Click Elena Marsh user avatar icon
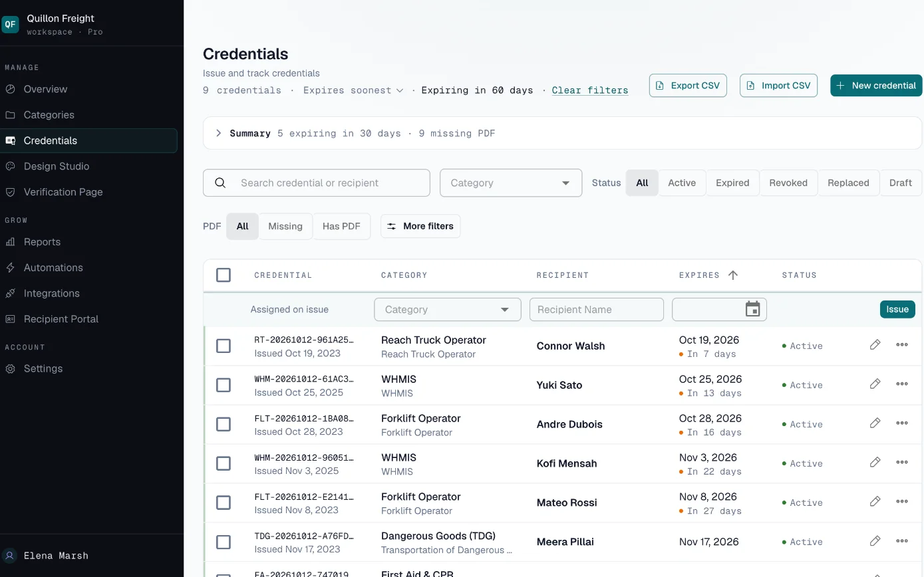The width and height of the screenshot is (924, 577). click(x=10, y=556)
